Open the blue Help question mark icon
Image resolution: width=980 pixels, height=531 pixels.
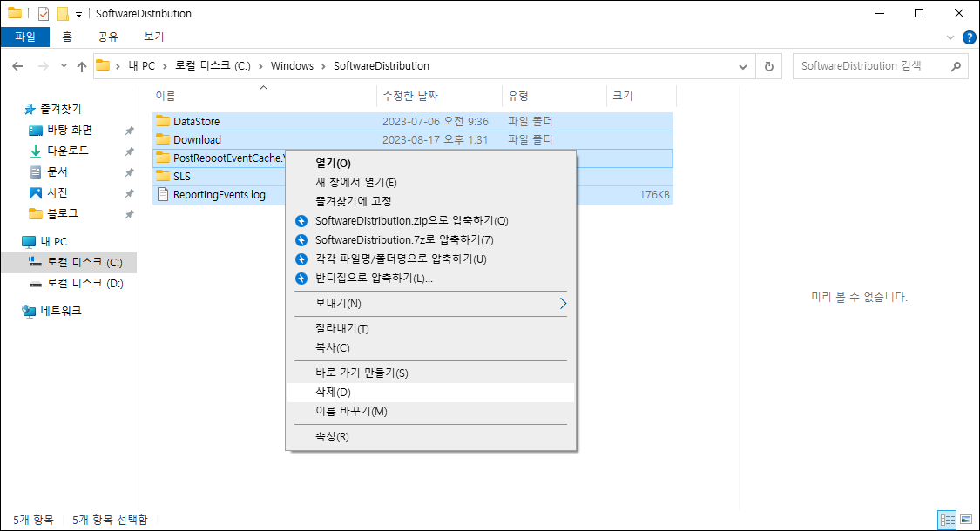(x=970, y=37)
